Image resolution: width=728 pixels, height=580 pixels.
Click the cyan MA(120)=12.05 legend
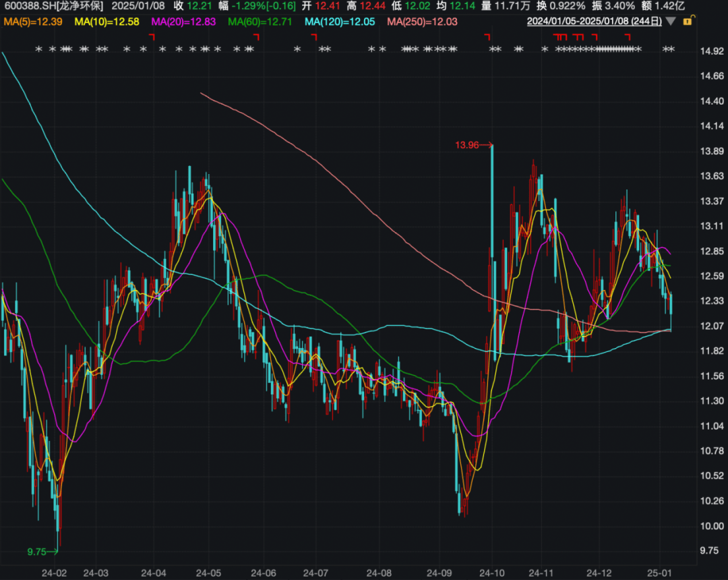pyautogui.click(x=340, y=22)
